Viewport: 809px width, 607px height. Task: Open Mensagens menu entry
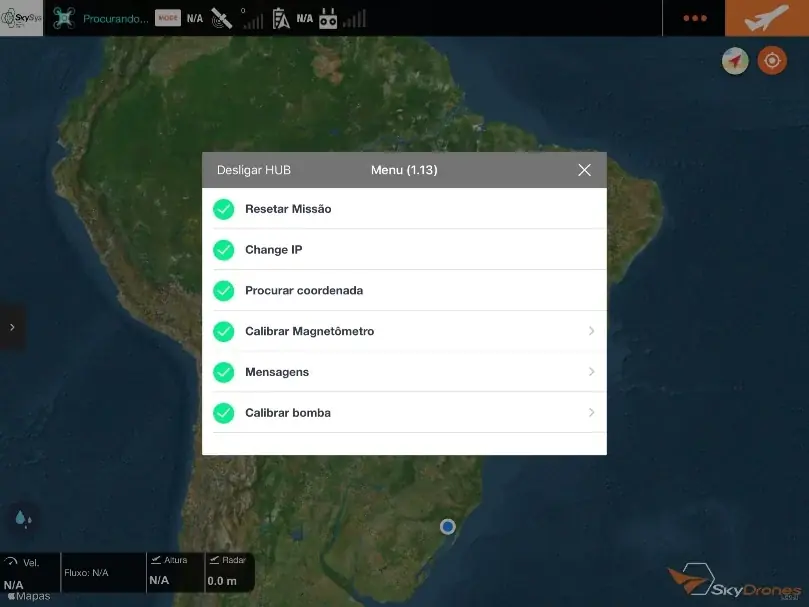(x=404, y=372)
